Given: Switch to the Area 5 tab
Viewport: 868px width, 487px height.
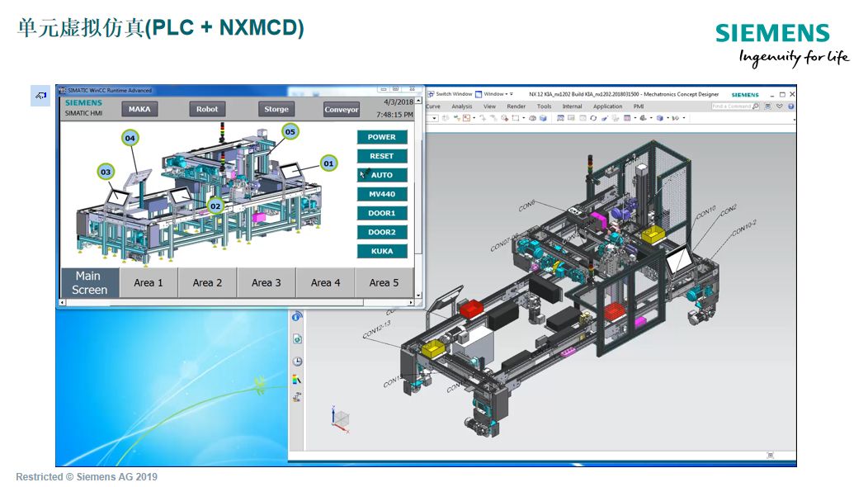Looking at the screenshot, I should (384, 282).
